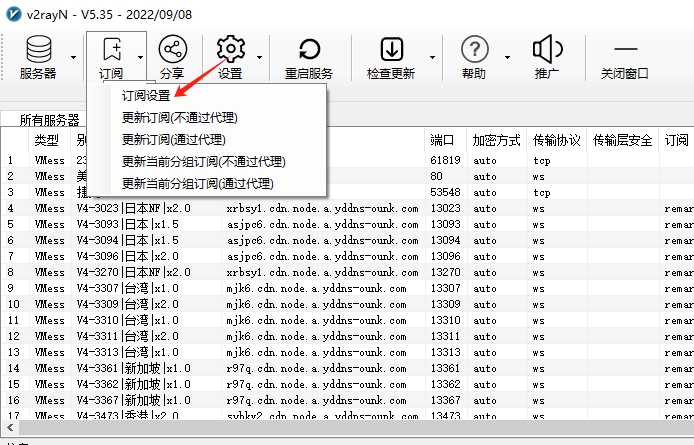Click port cell 53548
The width and height of the screenshot is (694, 445).
coord(445,192)
